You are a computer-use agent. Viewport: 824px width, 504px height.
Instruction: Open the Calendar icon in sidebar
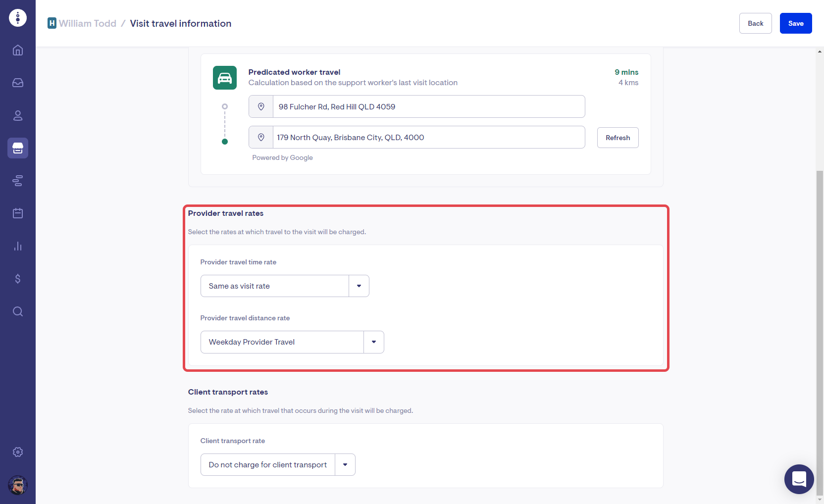(x=18, y=213)
